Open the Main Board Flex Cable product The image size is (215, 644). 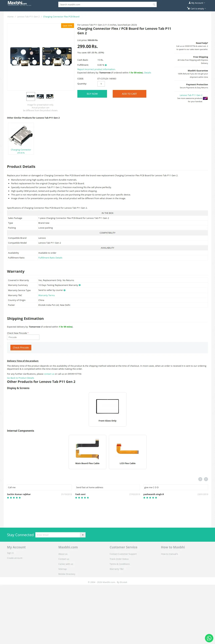(87, 452)
